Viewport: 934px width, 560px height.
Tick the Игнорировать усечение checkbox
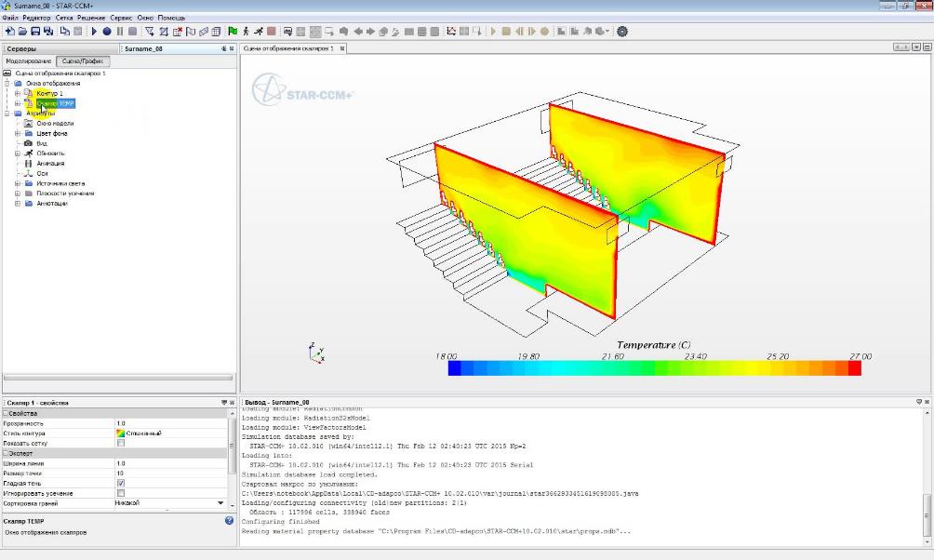pyautogui.click(x=121, y=494)
